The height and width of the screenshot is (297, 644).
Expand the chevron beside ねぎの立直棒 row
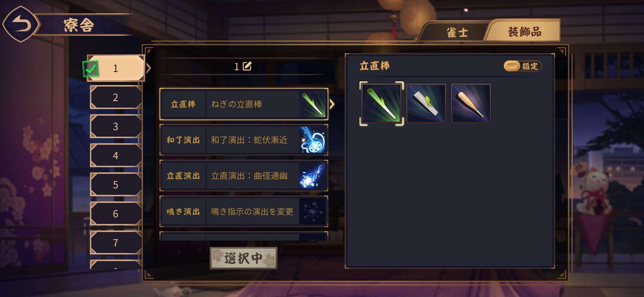click(x=332, y=104)
